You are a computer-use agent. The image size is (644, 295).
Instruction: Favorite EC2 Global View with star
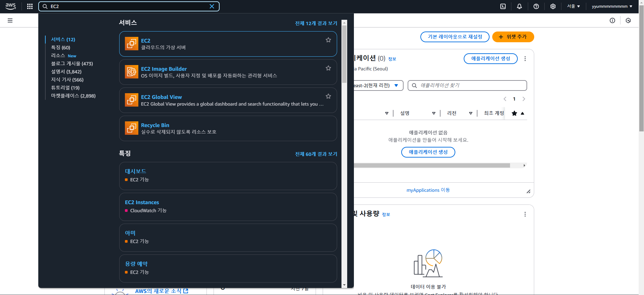pos(328,96)
